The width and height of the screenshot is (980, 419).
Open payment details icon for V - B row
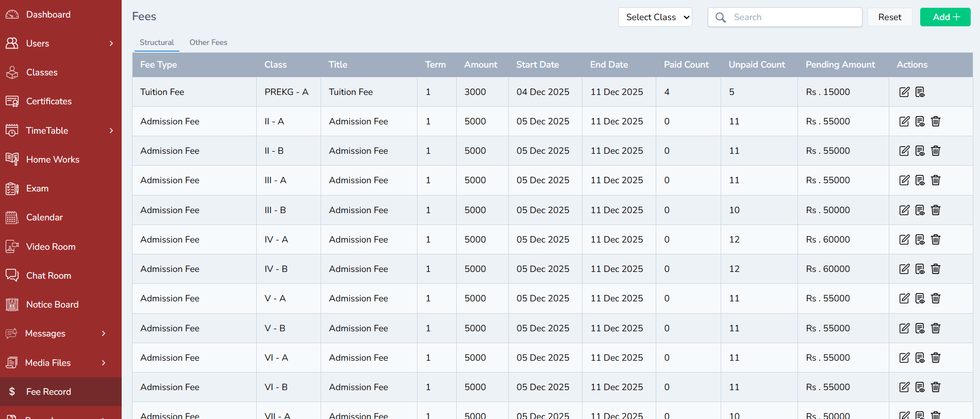click(920, 328)
